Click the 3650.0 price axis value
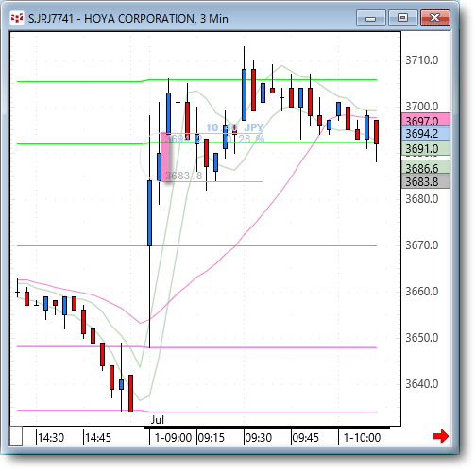476x471 pixels. [x=421, y=338]
